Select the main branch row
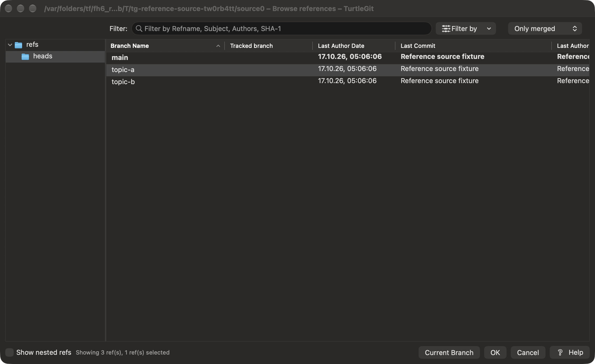The height and width of the screenshot is (364, 595). pyautogui.click(x=348, y=58)
